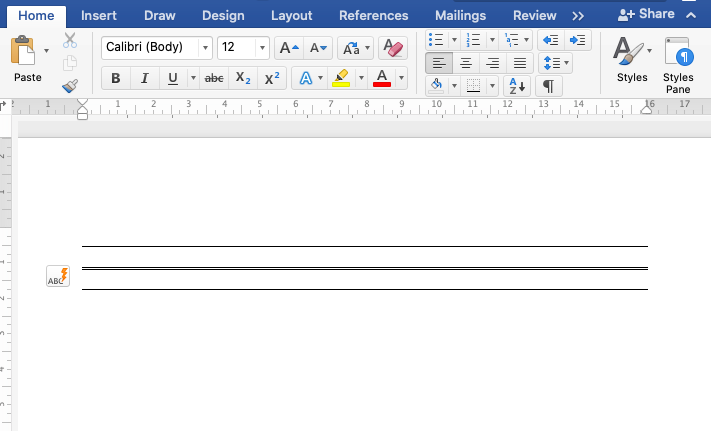Open multilevel list dropdown arrow
The height and width of the screenshot is (431, 711).
click(526, 40)
